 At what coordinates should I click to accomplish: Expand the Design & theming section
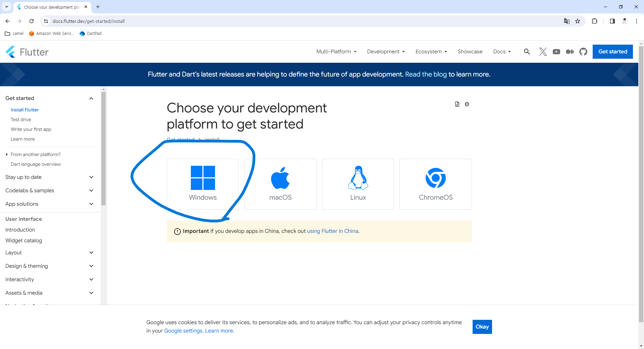(91, 266)
